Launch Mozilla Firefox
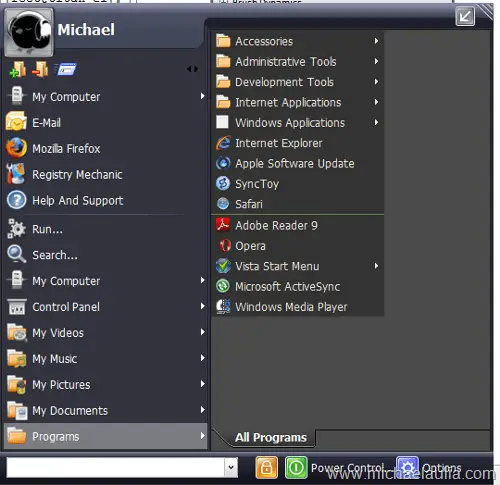This screenshot has height=485, width=500. click(105, 149)
